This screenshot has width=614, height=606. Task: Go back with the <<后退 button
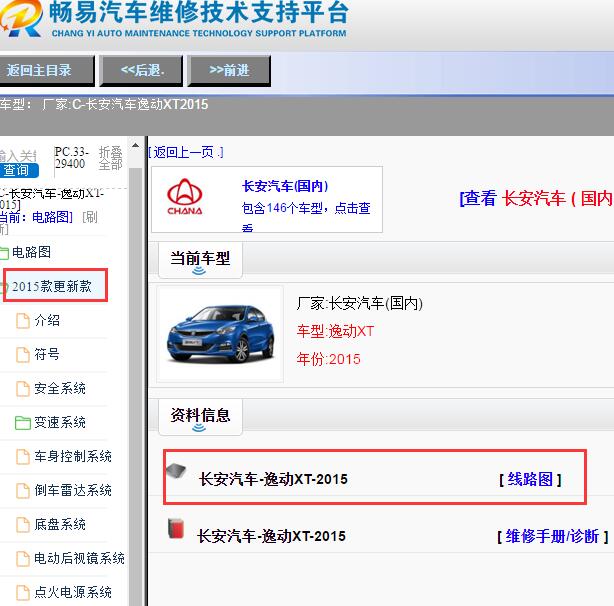[x=141, y=70]
